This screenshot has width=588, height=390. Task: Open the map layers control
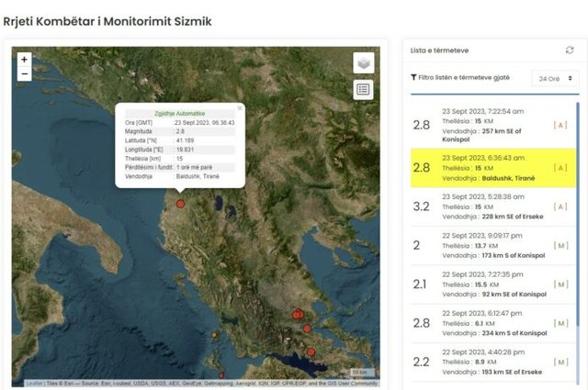(364, 63)
